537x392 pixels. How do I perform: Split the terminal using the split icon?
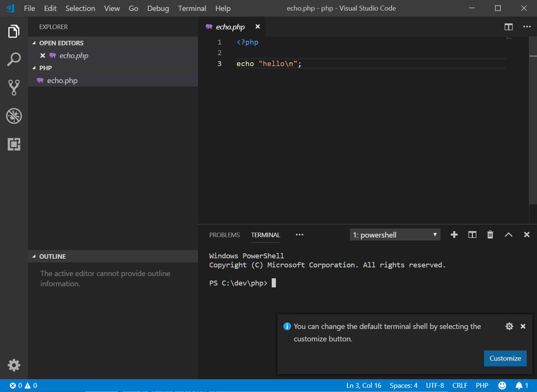[472, 234]
